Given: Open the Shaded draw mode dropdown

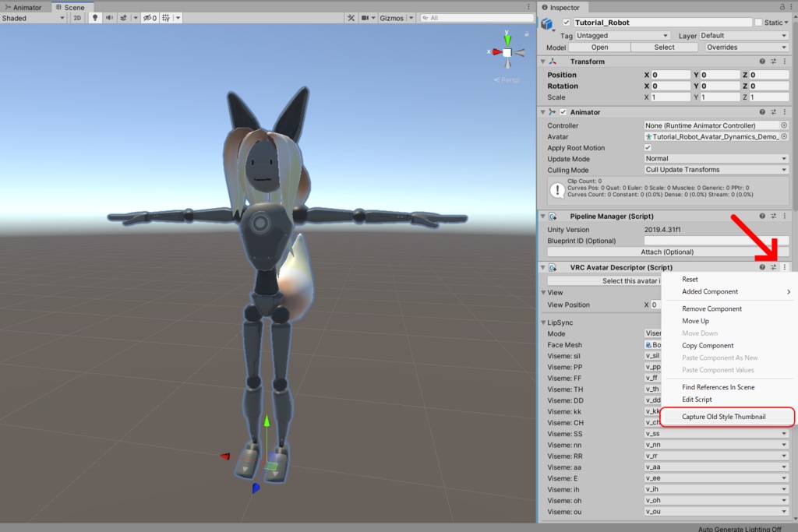Looking at the screenshot, I should point(31,18).
